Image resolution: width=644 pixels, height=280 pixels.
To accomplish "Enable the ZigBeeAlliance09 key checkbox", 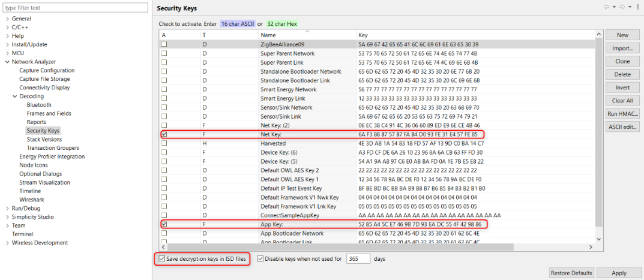I will click(x=164, y=44).
